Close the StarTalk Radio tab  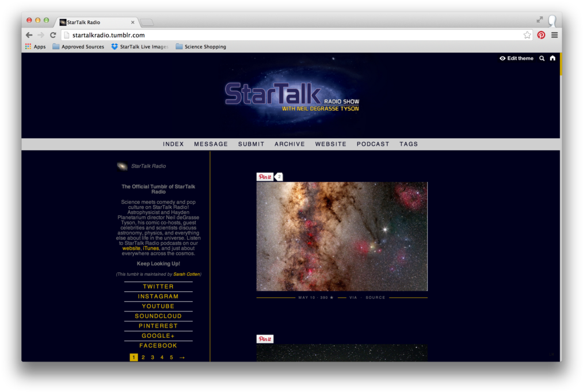(133, 22)
